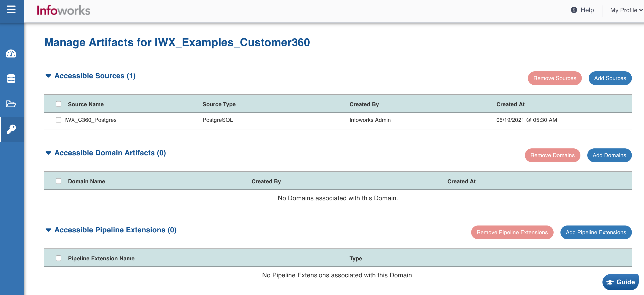The height and width of the screenshot is (295, 644).
Task: Open the My Profile dropdown
Action: 626,10
